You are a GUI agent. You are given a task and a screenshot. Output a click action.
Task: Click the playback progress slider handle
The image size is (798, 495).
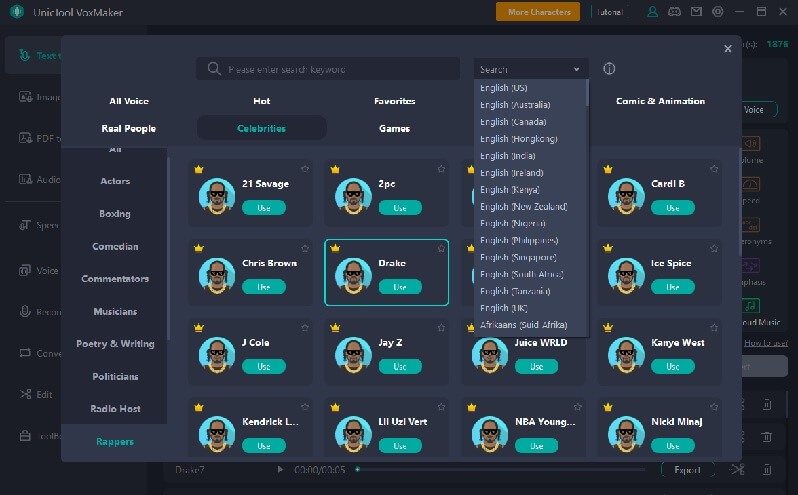pos(358,469)
